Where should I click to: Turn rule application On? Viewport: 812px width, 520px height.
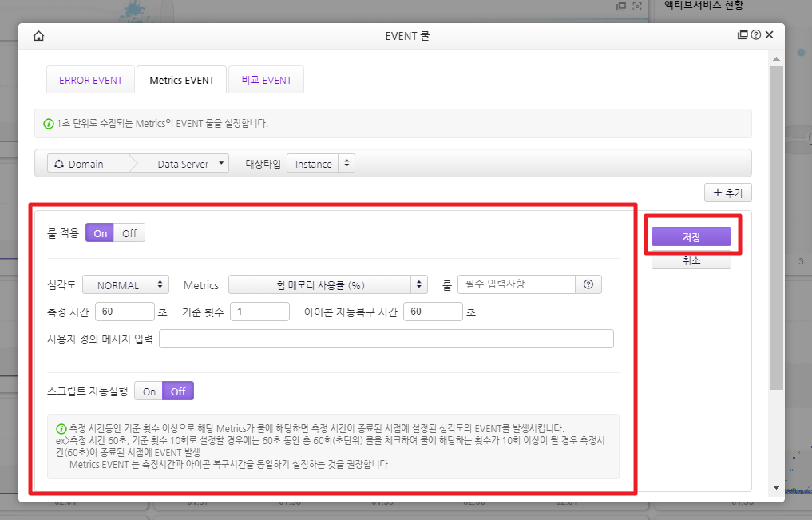[101, 233]
